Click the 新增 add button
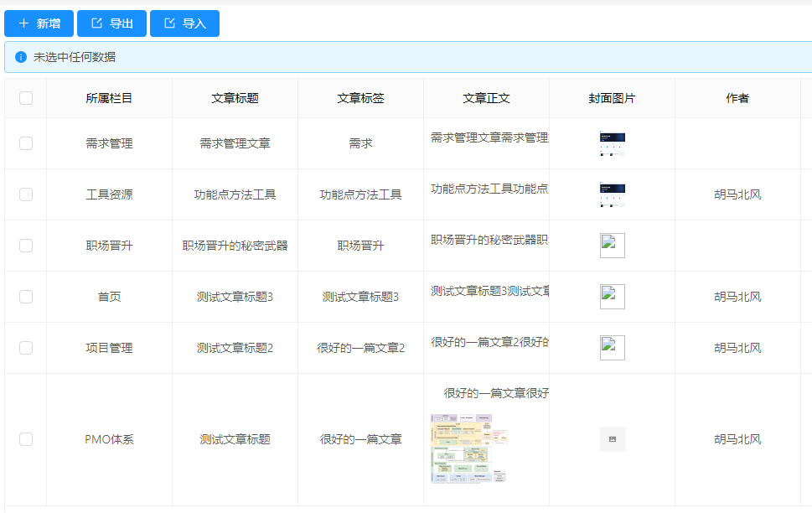Screen dimensions: 812x513 point(39,23)
